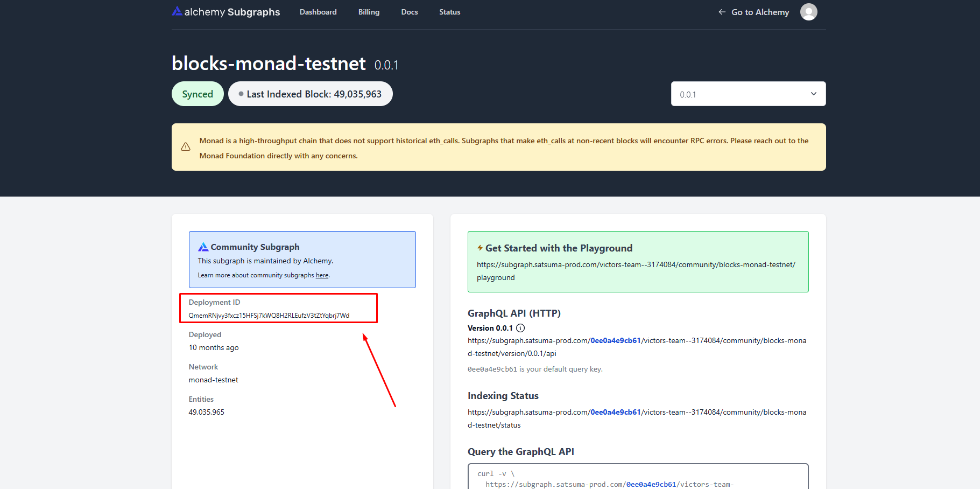The height and width of the screenshot is (489, 980).
Task: Click the default query key note
Action: (x=535, y=369)
